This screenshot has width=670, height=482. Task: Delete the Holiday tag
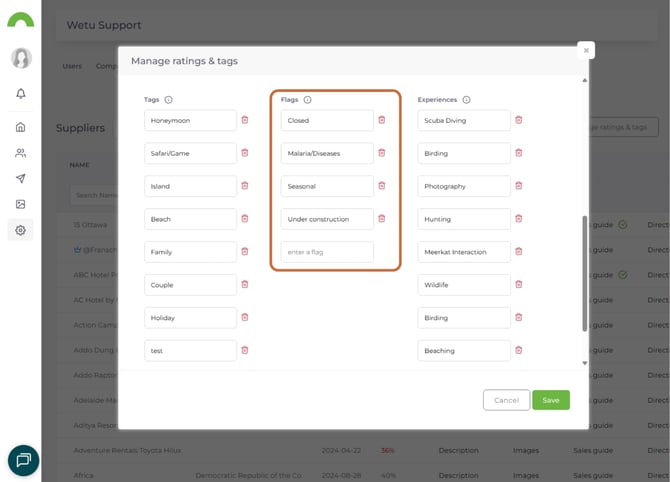pyautogui.click(x=245, y=317)
